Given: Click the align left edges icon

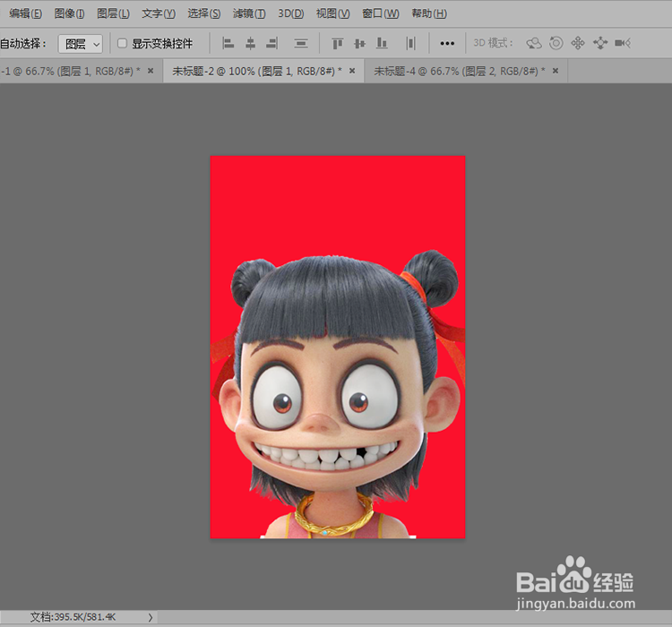Looking at the screenshot, I should click(228, 43).
